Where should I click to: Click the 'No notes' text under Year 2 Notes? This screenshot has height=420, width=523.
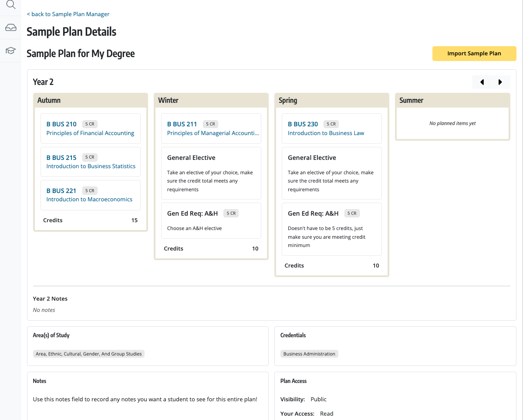[44, 310]
